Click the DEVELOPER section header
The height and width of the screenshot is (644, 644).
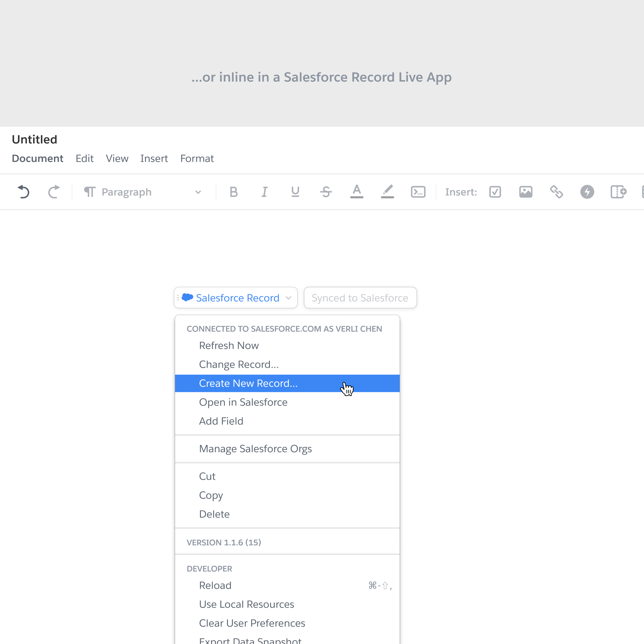coord(209,569)
